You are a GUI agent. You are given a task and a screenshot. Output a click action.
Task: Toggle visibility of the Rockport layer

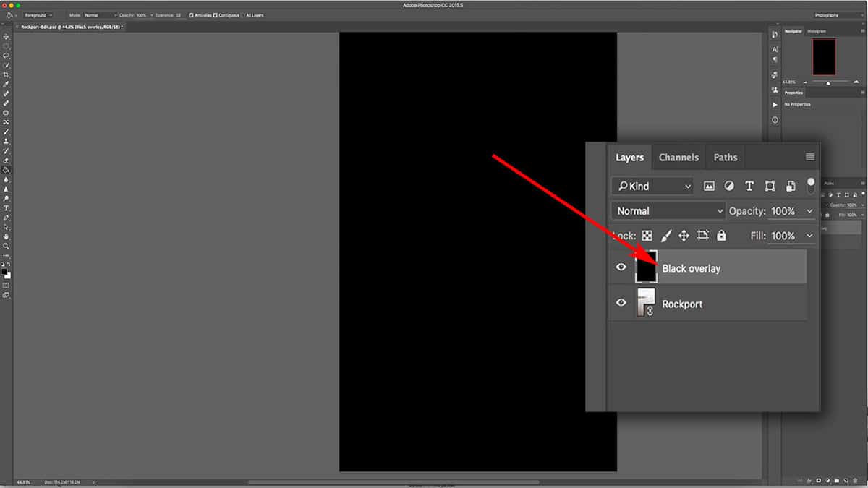point(621,303)
